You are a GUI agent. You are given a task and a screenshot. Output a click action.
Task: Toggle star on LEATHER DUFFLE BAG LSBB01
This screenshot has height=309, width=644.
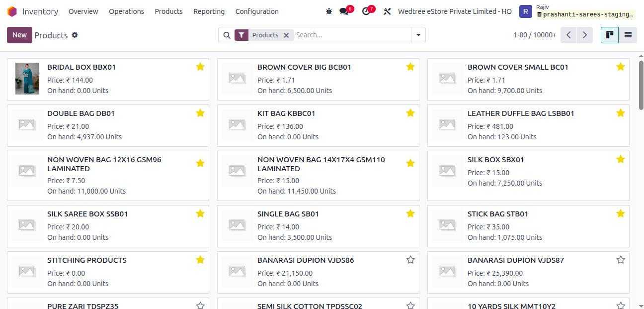[x=621, y=113]
